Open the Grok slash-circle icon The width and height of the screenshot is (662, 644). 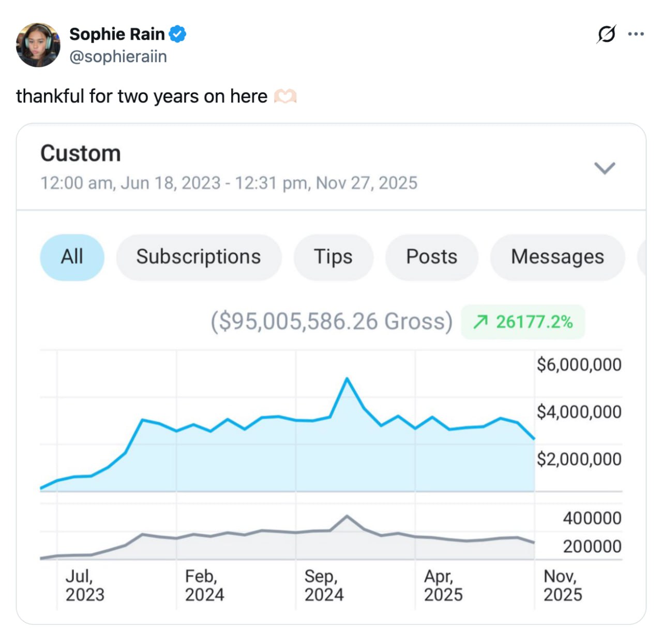click(606, 35)
